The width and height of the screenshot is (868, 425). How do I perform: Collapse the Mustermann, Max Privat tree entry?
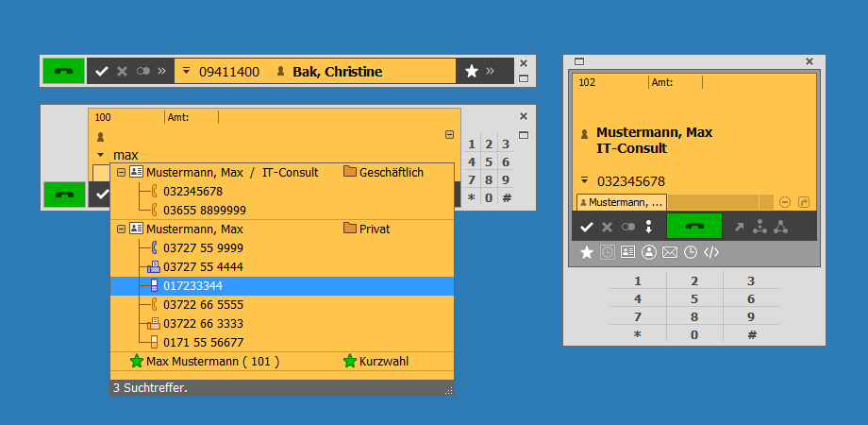pyautogui.click(x=121, y=229)
